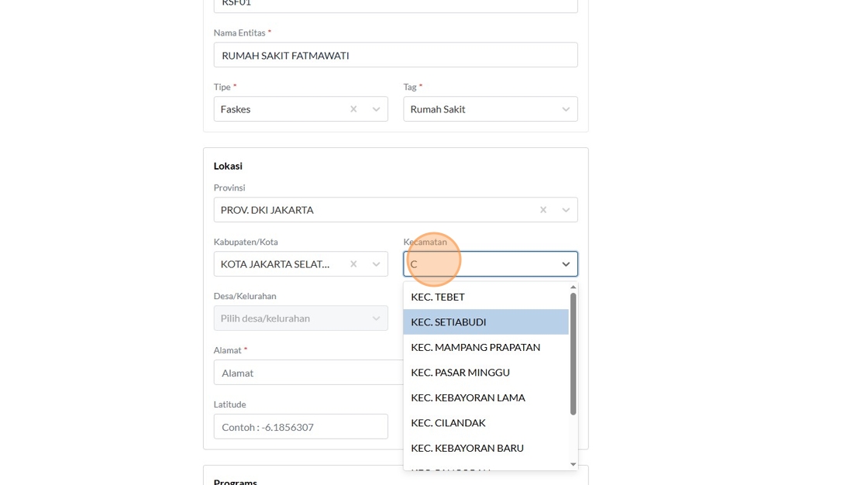The width and height of the screenshot is (868, 485).
Task: Expand the Tipe dropdown chevron
Action: click(x=377, y=109)
